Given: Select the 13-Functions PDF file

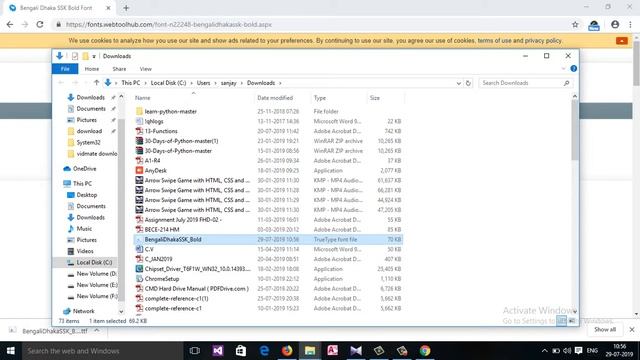Looking at the screenshot, I should (x=161, y=131).
